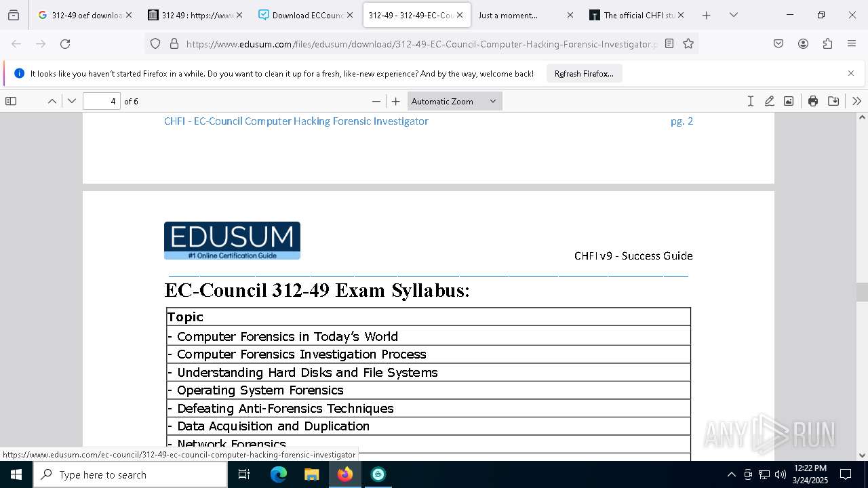Select the PDF page number field

102,101
